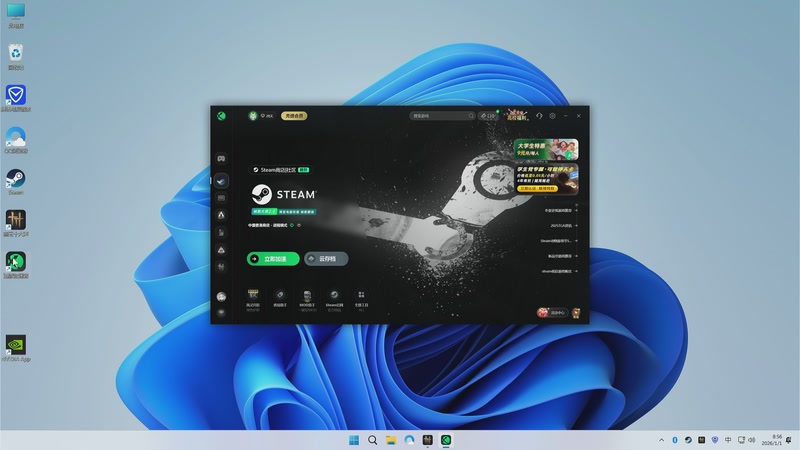Open the Steam shortcut on the desktop

coord(16,182)
